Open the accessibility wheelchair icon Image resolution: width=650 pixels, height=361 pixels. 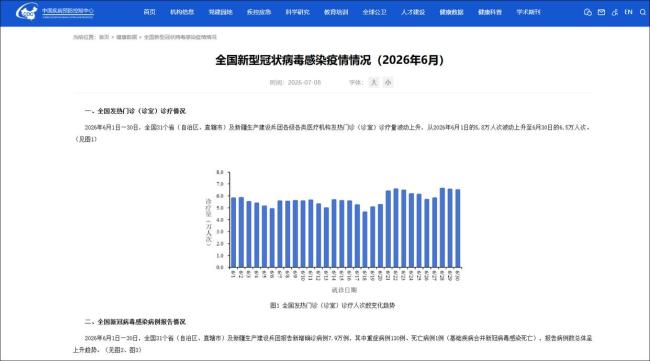[615, 12]
